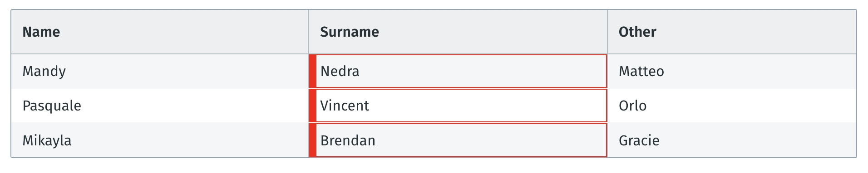868x173 pixels.
Task: Sort by the Surname column header
Action: tap(458, 32)
